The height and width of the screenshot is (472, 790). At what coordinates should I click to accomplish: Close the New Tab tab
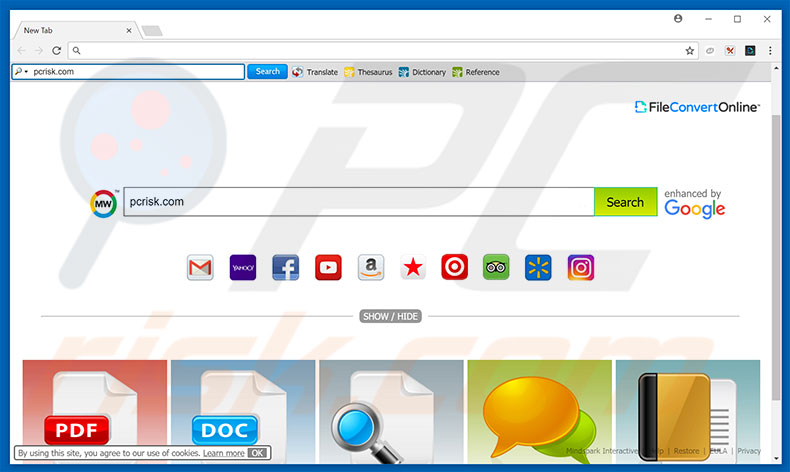point(129,30)
